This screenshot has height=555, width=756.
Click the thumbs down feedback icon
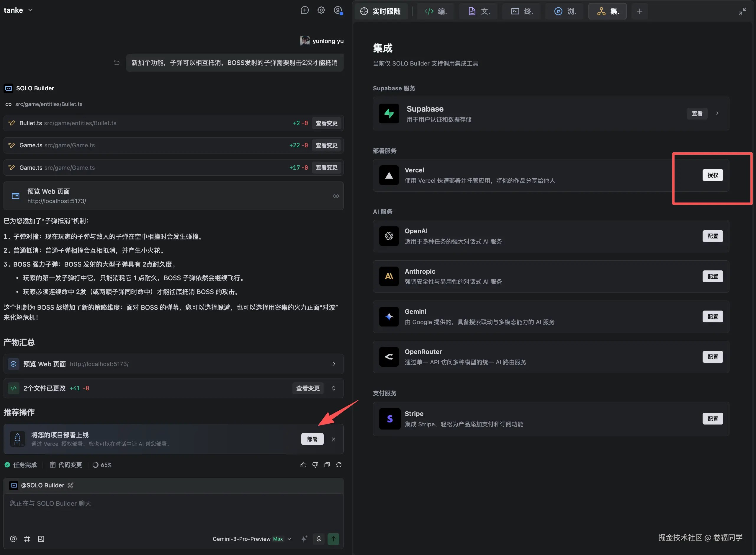tap(315, 465)
